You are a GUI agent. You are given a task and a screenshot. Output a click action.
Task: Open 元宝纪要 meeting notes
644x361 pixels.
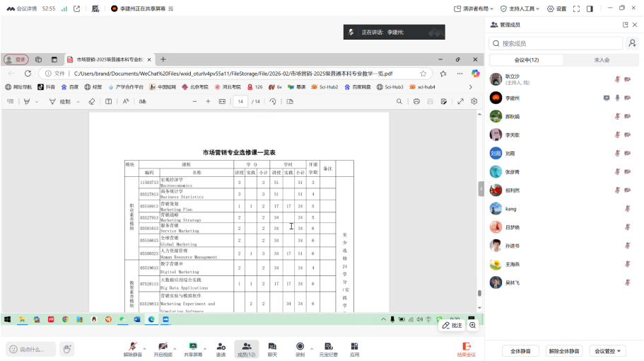pos(328,348)
